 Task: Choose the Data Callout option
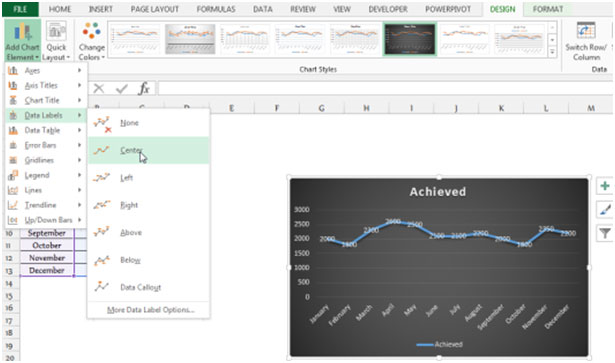[x=148, y=287]
